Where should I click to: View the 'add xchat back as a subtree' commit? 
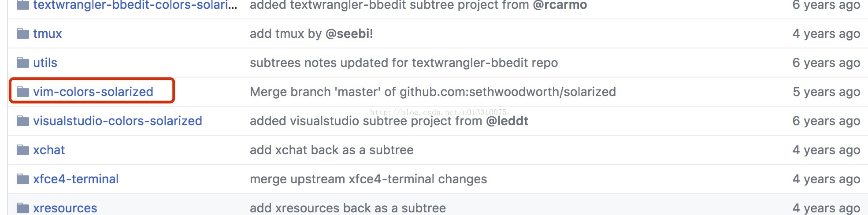332,150
